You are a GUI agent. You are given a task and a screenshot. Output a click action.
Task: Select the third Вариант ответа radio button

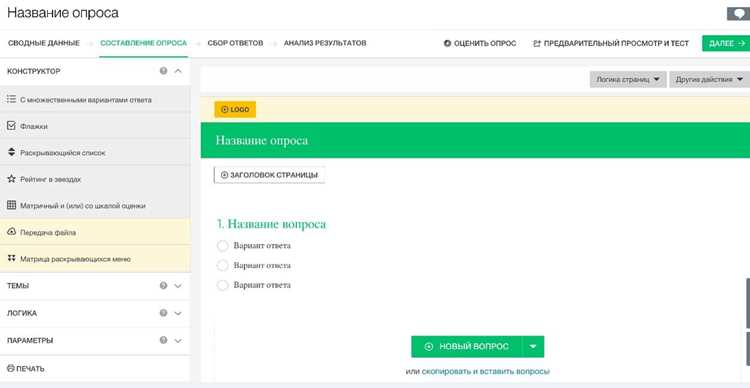(x=222, y=285)
